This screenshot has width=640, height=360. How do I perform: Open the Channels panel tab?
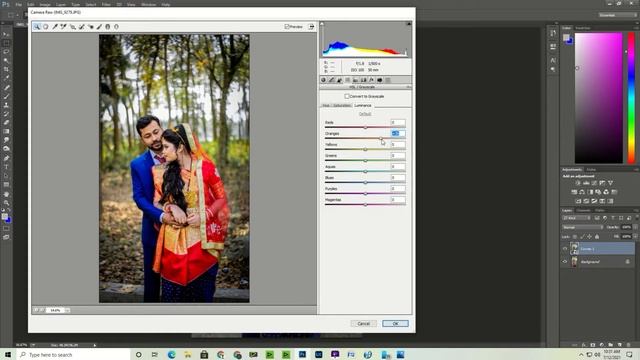point(584,210)
